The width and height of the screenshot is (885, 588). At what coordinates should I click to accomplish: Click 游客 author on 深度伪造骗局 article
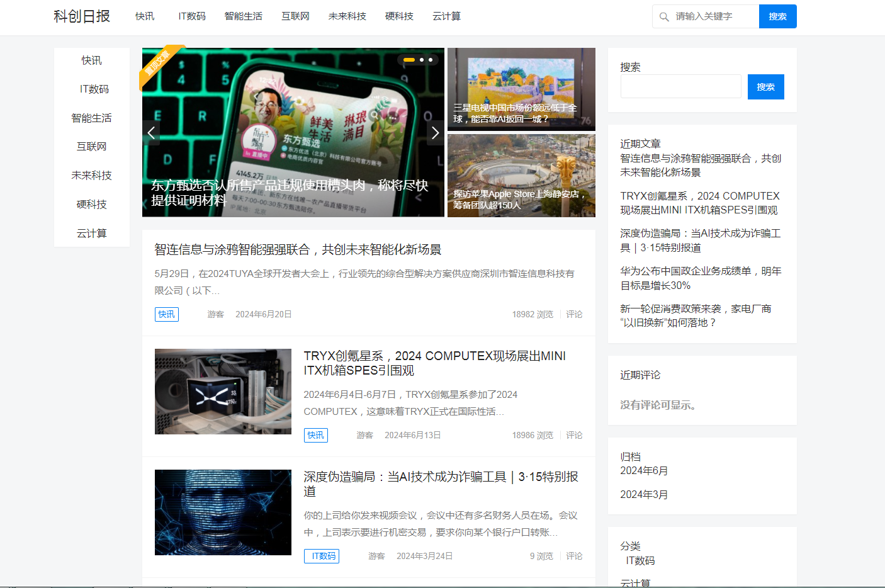coord(376,556)
